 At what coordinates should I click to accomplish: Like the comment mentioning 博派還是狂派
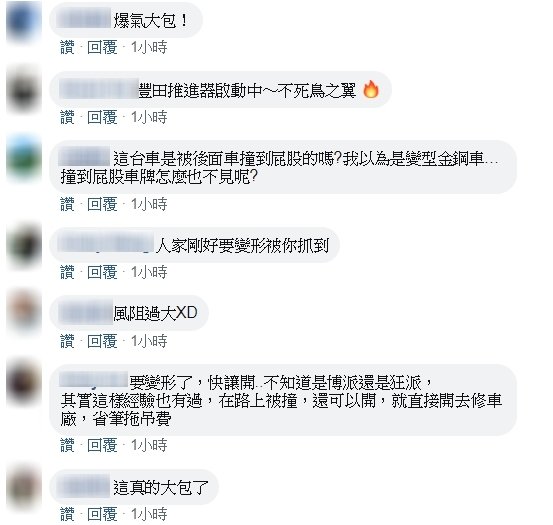(67, 445)
